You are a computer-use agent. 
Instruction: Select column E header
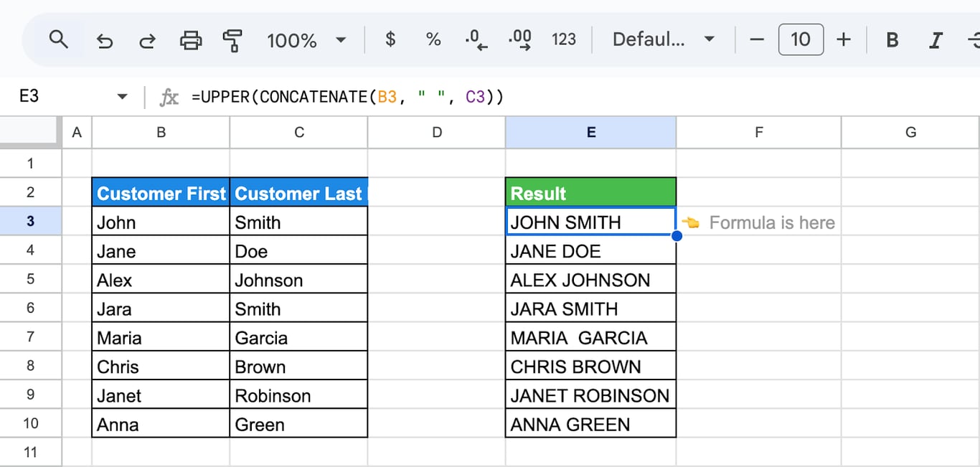[590, 133]
